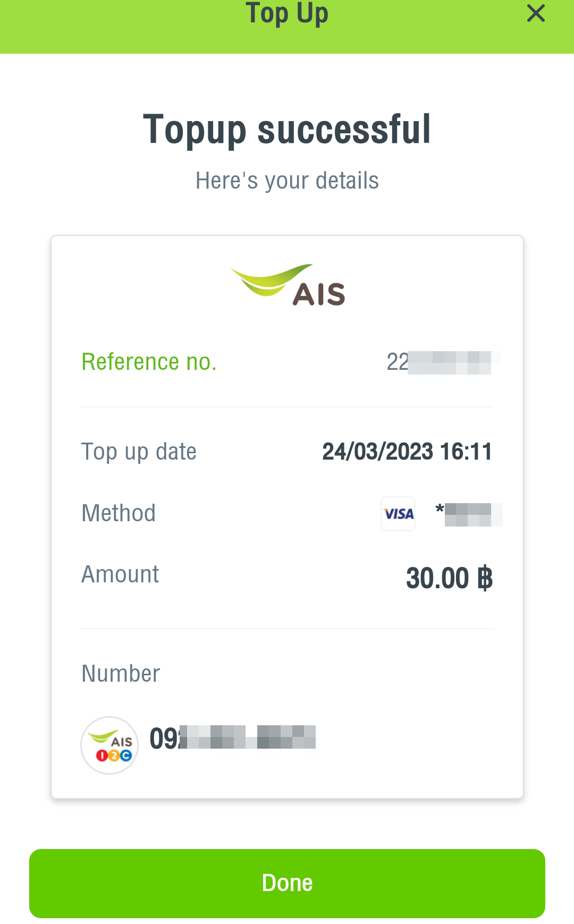Click the 30.00 ฿ amount value
Viewport: 574px width, 924px height.
point(450,577)
